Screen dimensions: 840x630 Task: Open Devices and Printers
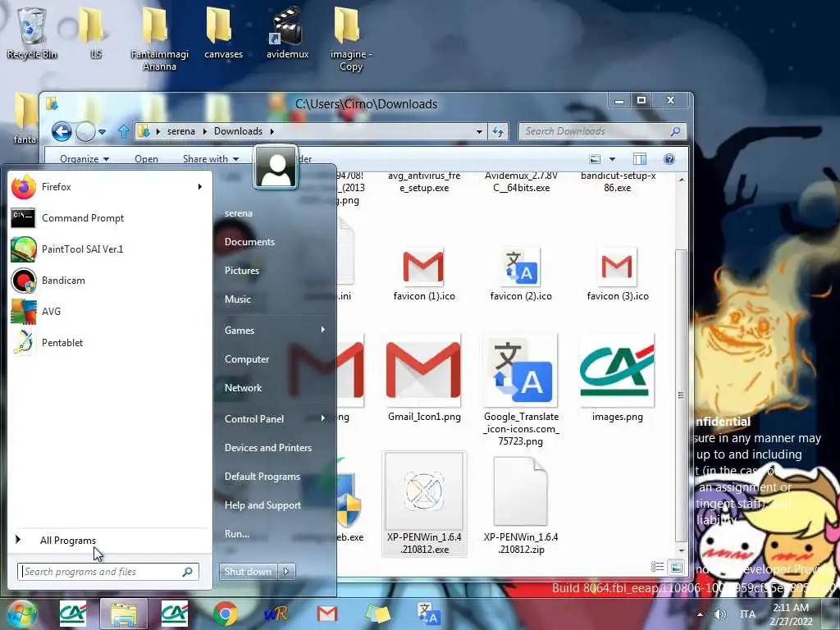coord(268,448)
